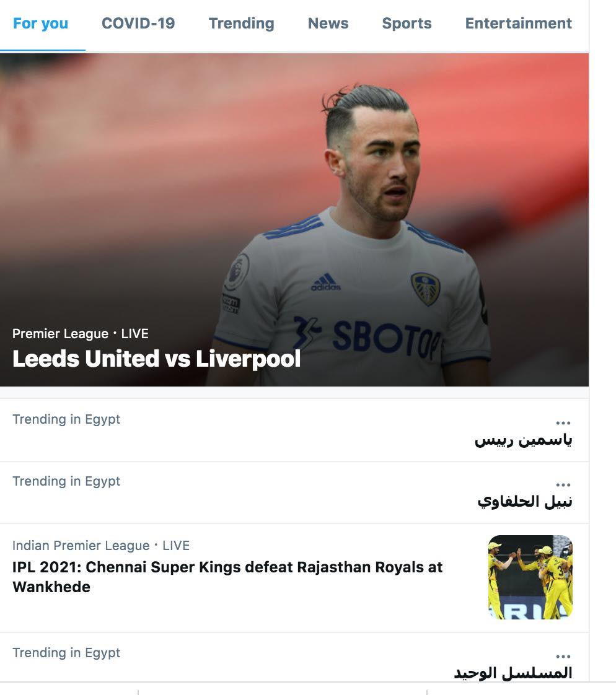Select the Trending tab
This screenshot has height=695, width=616.
pyautogui.click(x=241, y=24)
